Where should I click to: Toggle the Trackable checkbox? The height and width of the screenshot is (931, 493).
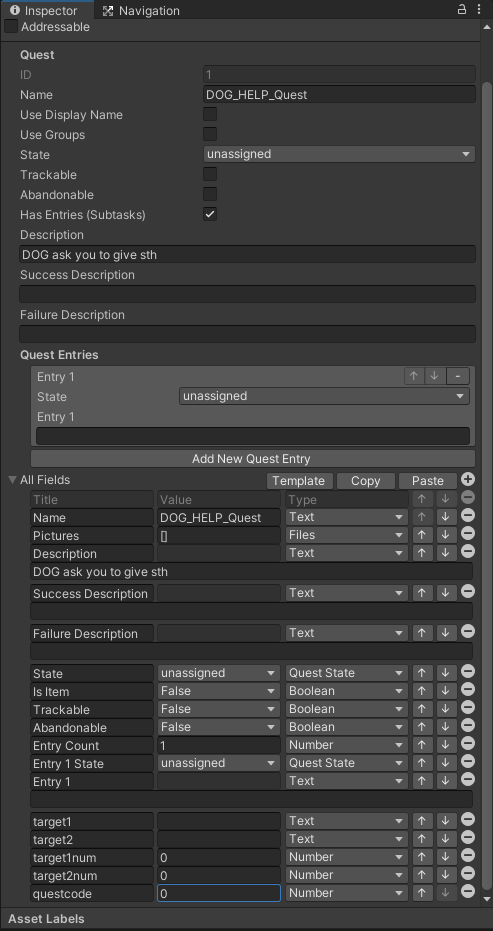tap(210, 174)
